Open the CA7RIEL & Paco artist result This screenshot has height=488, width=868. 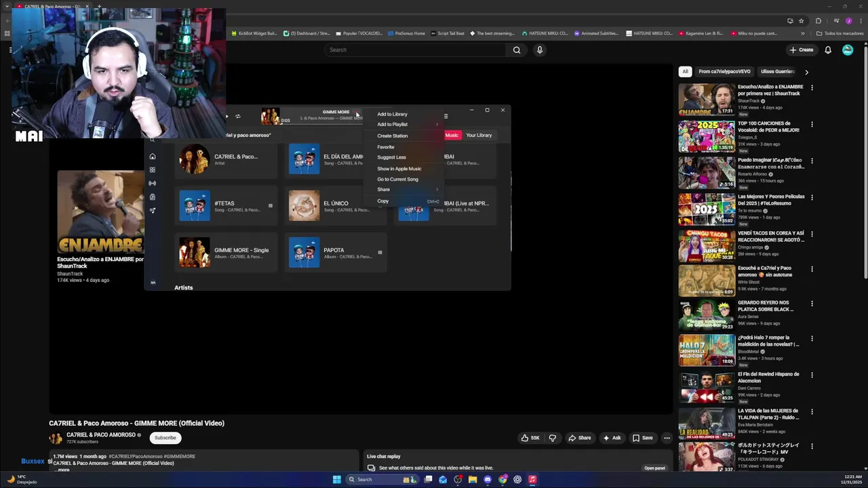coord(226,159)
